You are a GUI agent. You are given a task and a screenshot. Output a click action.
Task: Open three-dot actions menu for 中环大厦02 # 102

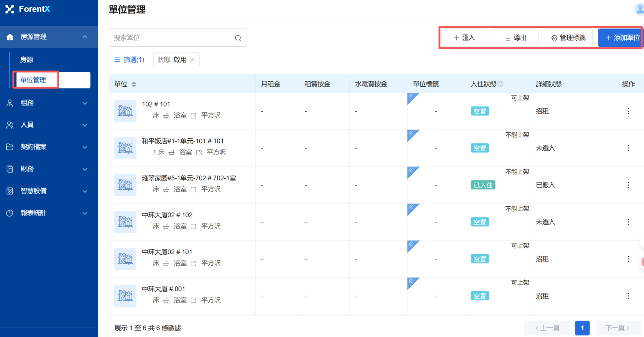(628, 222)
